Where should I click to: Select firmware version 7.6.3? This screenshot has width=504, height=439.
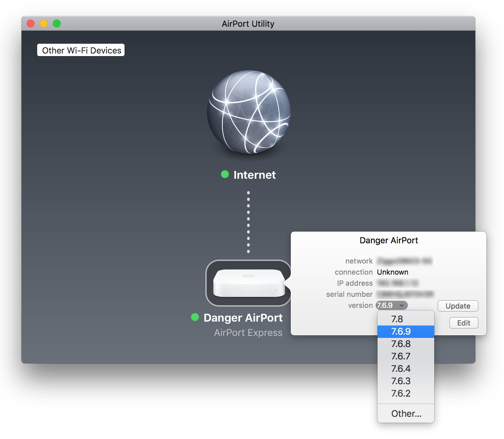pos(406,381)
